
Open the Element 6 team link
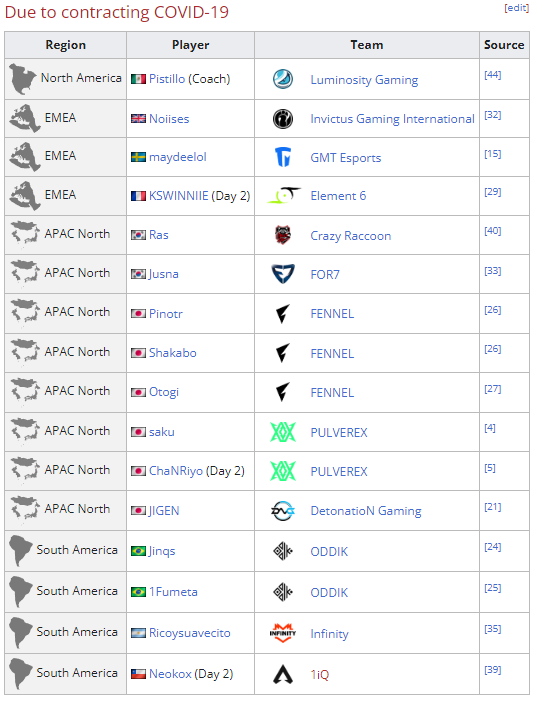[x=338, y=196]
